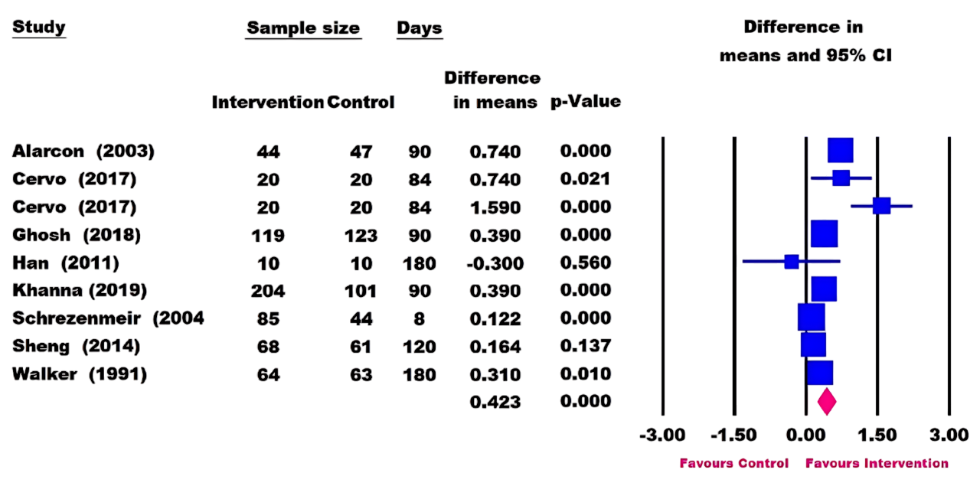Click Khanna intervention sample size 204
The height and width of the screenshot is (486, 980).
(268, 291)
